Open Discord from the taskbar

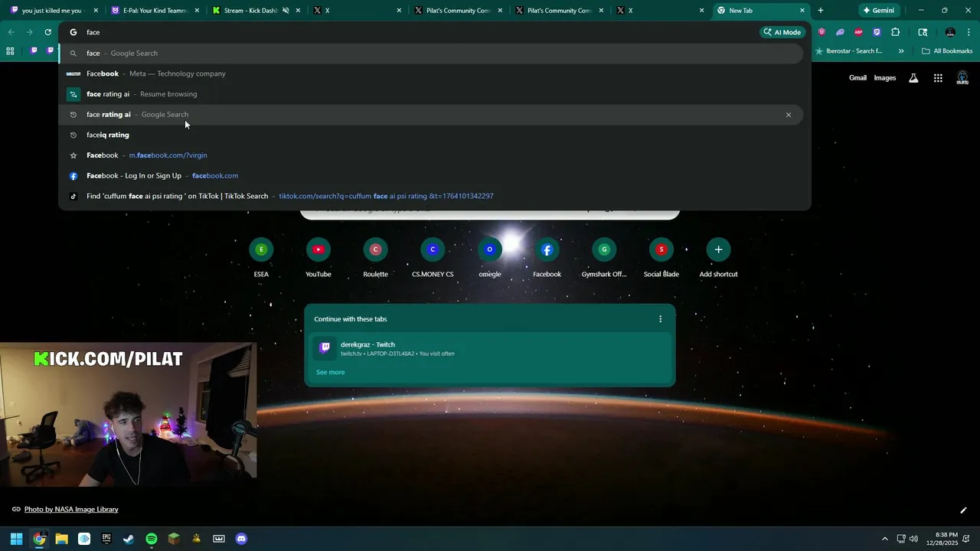(x=241, y=539)
